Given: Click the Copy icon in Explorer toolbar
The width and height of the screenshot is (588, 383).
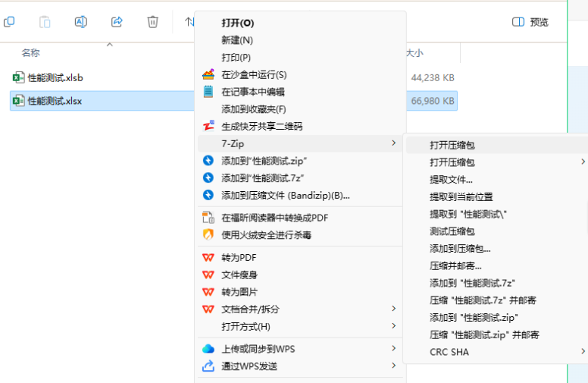Looking at the screenshot, I should (x=9, y=22).
